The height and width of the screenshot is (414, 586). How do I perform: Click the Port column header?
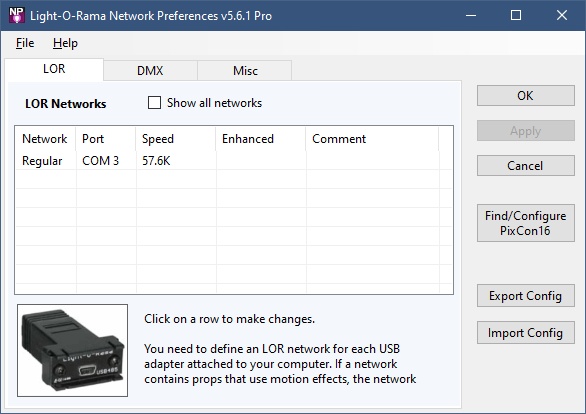click(x=106, y=139)
